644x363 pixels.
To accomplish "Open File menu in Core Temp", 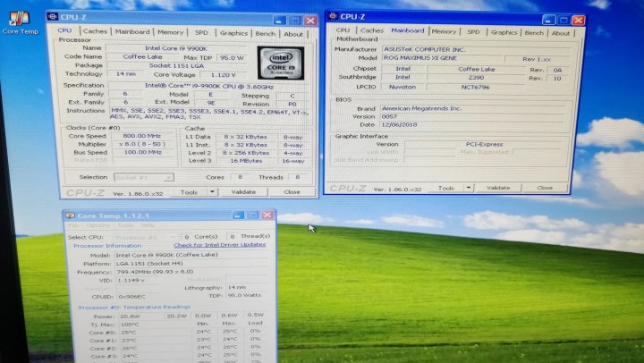I will [73, 225].
